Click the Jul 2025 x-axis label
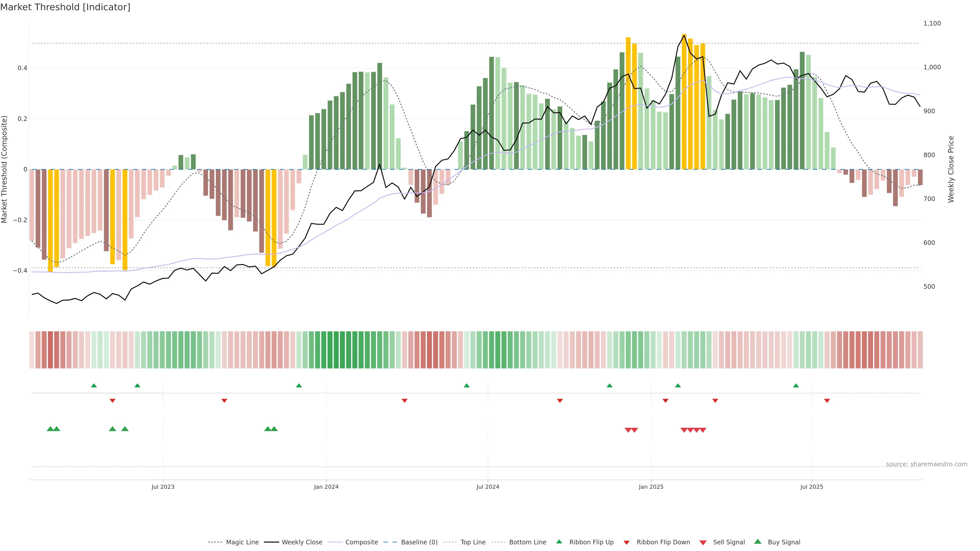The height and width of the screenshot is (551, 980). (x=812, y=487)
